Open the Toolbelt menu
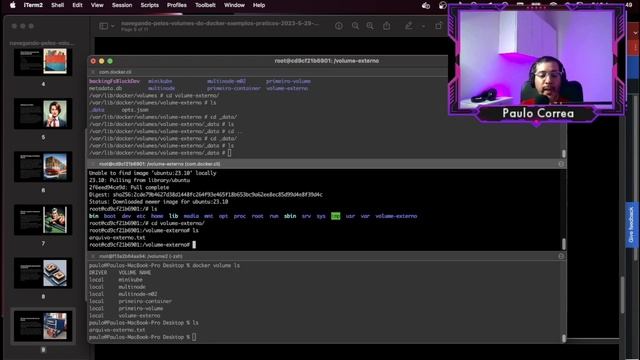The height and width of the screenshot is (360, 640). pyautogui.click(x=205, y=5)
